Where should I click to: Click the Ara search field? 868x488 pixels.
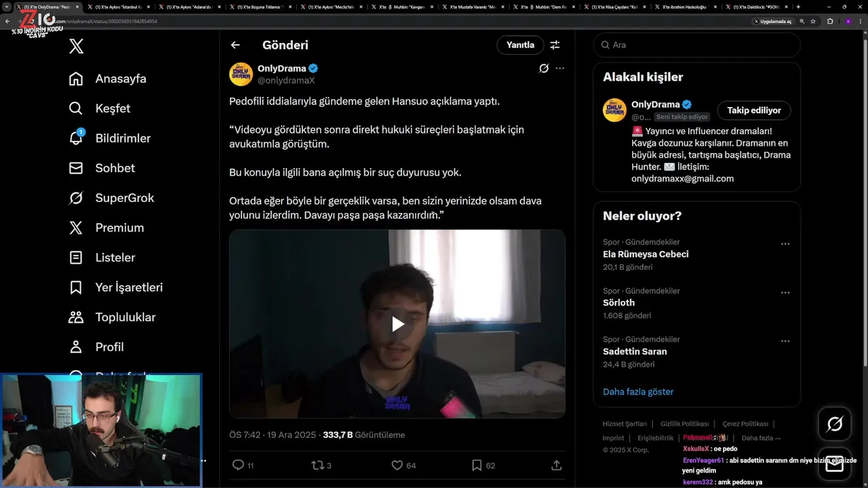pyautogui.click(x=696, y=45)
